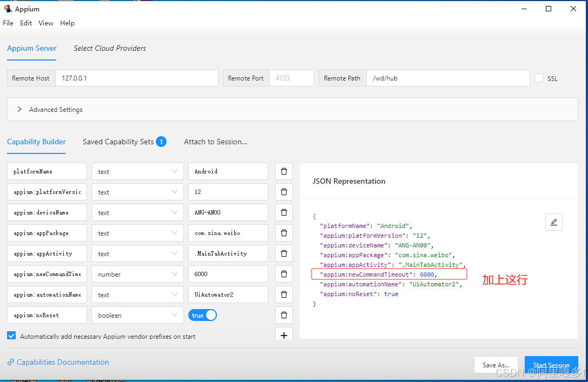Click the appium:appActivity name field
588x382 pixels.
[47, 253]
